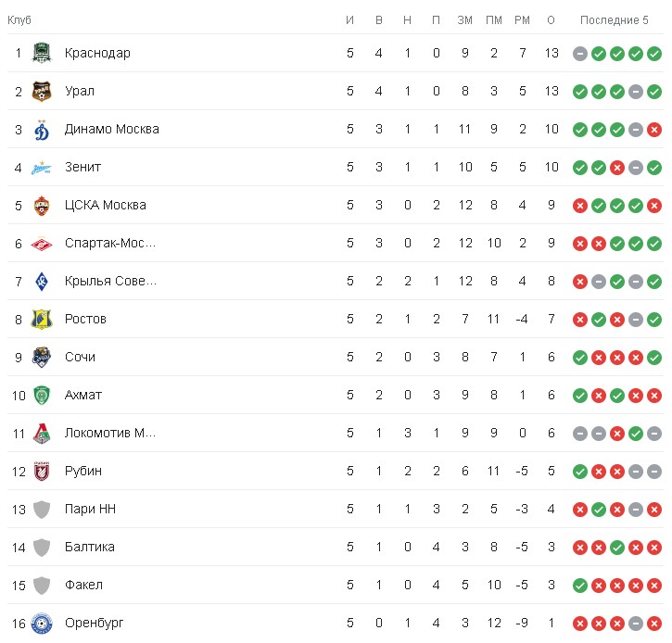Click the green win icon in Baltika's row
The width and height of the screenshot is (672, 643).
click(617, 548)
